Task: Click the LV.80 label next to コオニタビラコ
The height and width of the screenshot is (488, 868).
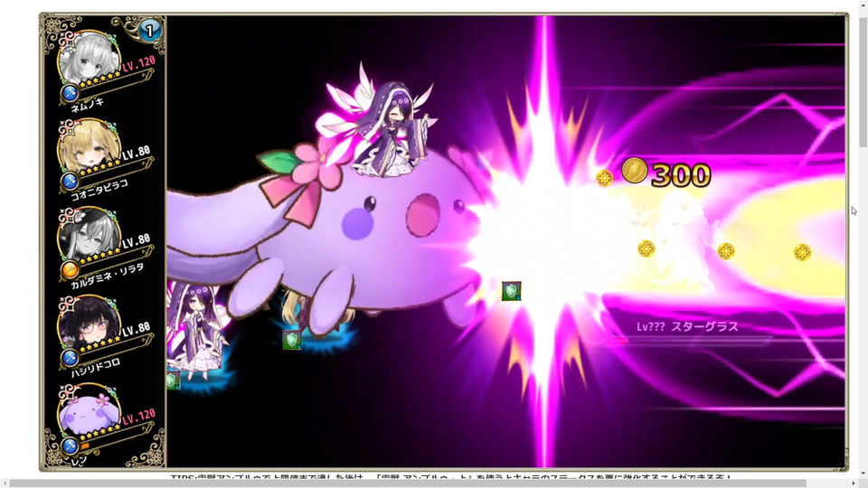Action: (x=137, y=154)
